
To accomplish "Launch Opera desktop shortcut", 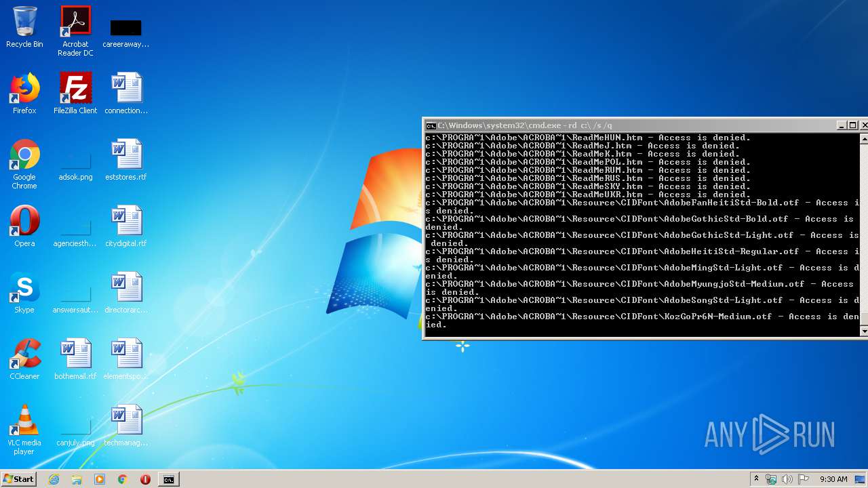I will click(x=24, y=227).
